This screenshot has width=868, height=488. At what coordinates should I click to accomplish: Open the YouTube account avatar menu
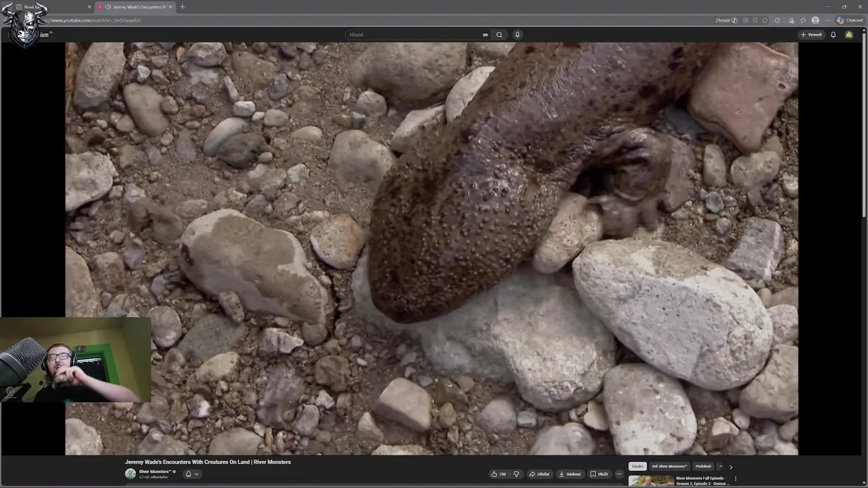pyautogui.click(x=849, y=35)
